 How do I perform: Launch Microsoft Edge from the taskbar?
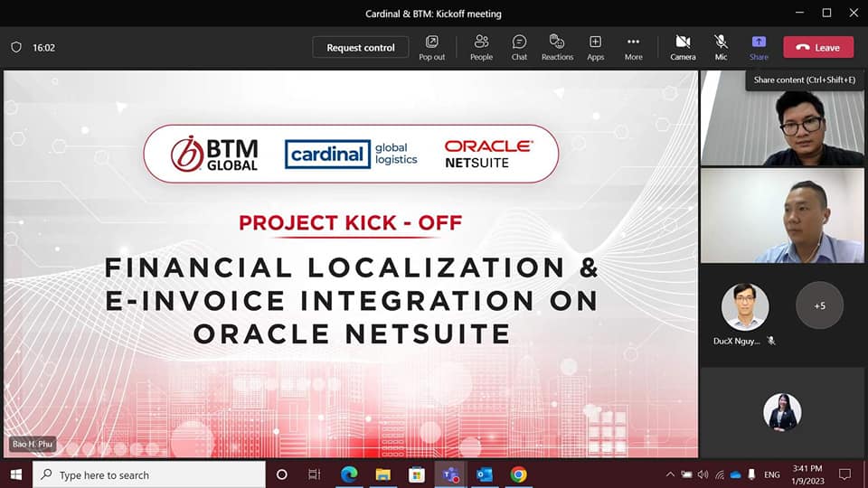tap(349, 474)
